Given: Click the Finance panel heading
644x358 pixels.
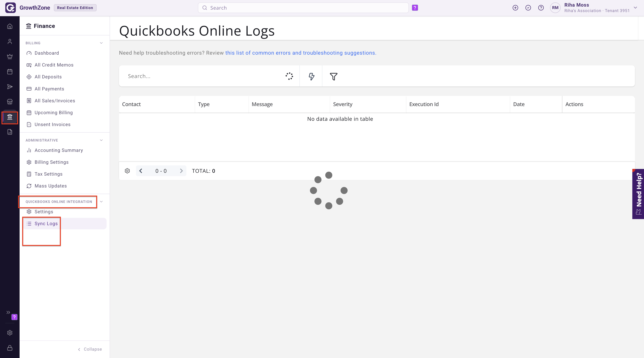Looking at the screenshot, I should coord(40,26).
